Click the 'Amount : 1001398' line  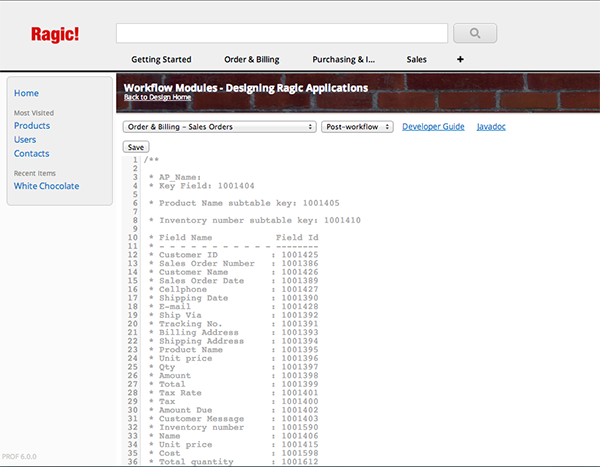(233, 376)
